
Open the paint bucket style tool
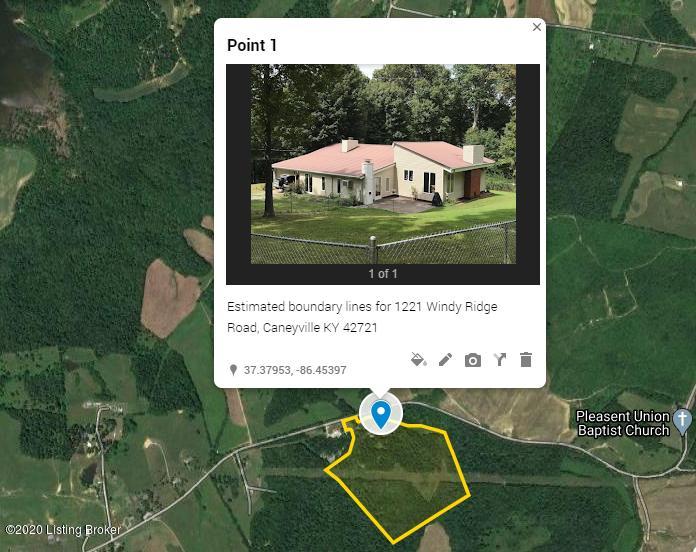point(419,360)
